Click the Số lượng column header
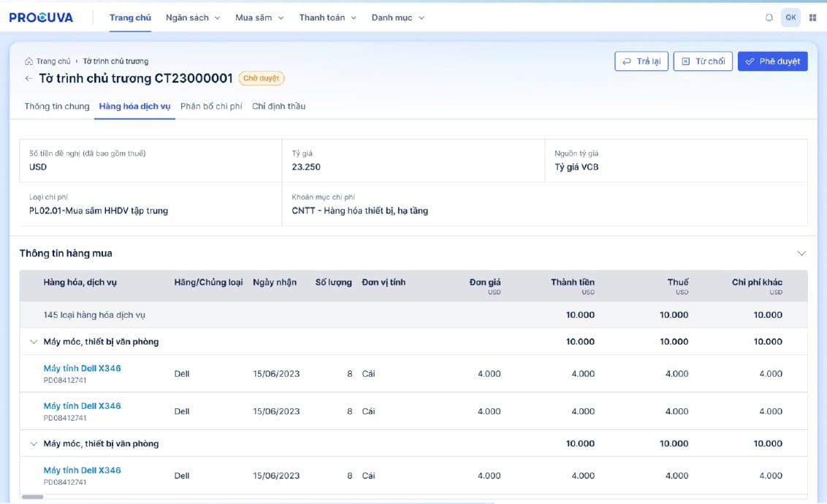The width and height of the screenshot is (827, 504). coord(333,283)
